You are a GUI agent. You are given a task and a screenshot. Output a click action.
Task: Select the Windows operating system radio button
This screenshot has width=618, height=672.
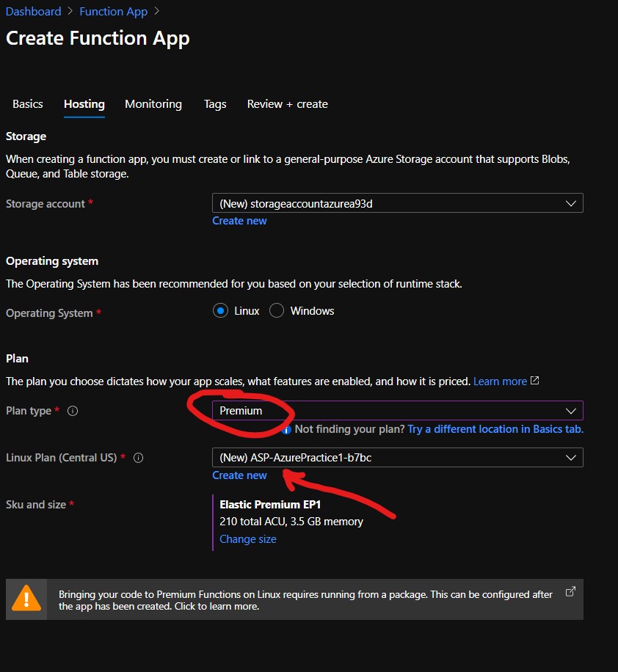pyautogui.click(x=277, y=310)
